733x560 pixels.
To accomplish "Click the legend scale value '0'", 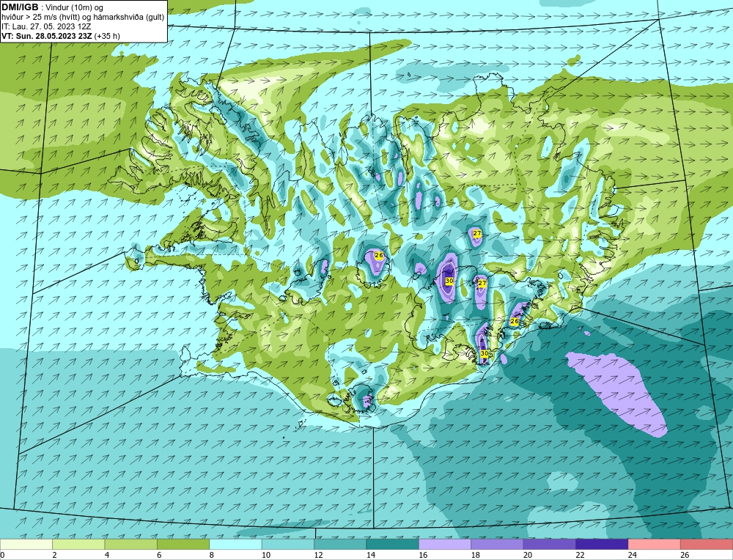I will click(2, 555).
